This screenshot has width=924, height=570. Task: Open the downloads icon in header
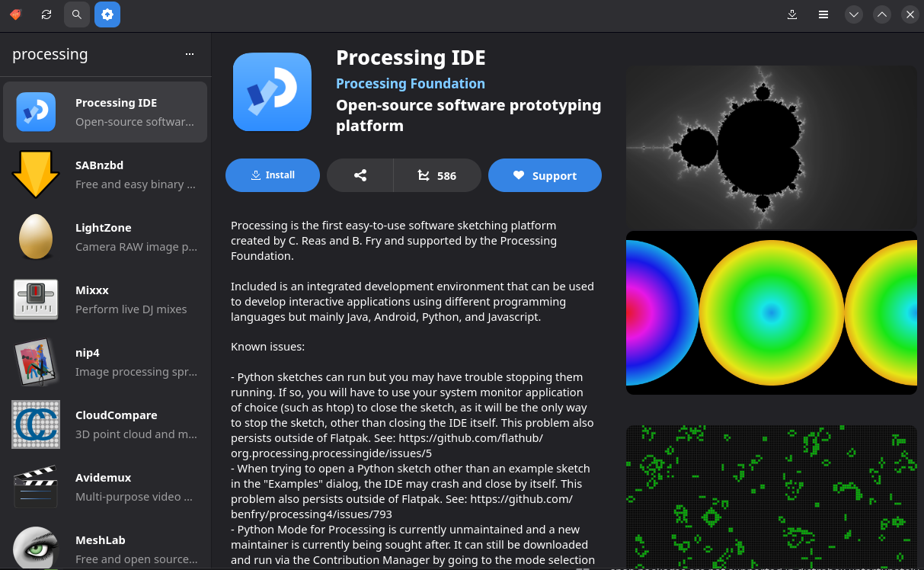pos(792,14)
